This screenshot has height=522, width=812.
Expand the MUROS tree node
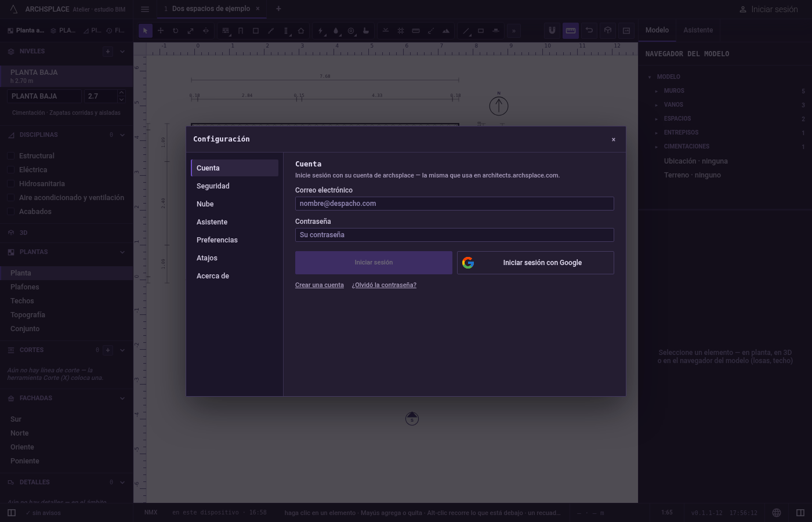pos(656,91)
